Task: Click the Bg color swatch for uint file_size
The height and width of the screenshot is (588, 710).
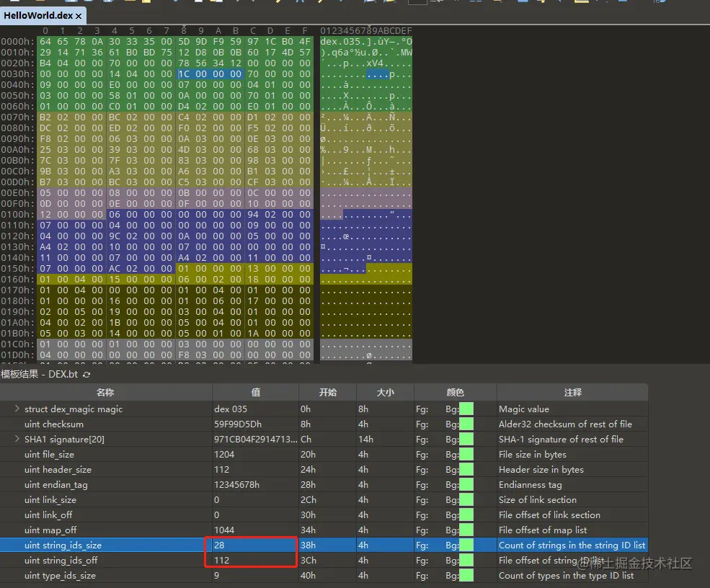Action: (466, 455)
